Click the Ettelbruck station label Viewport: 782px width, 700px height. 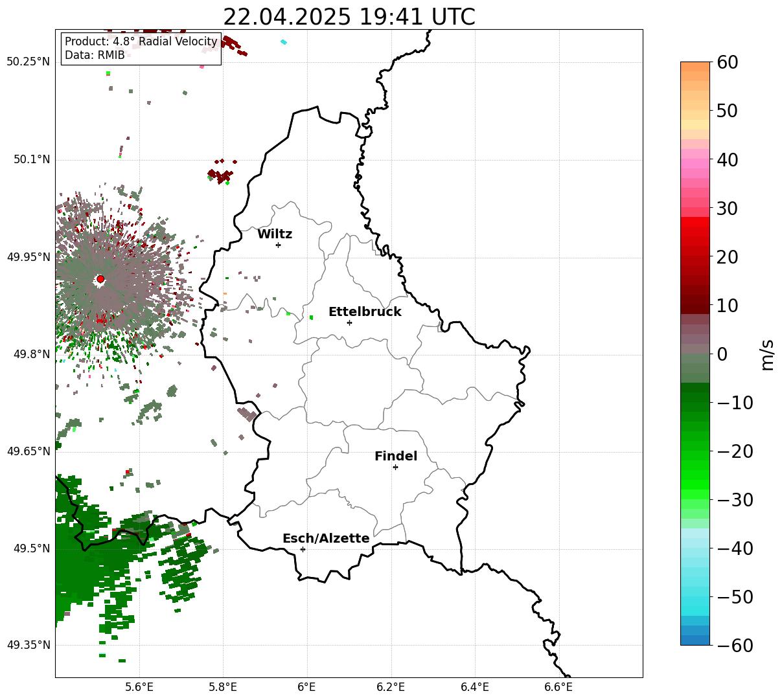(365, 312)
